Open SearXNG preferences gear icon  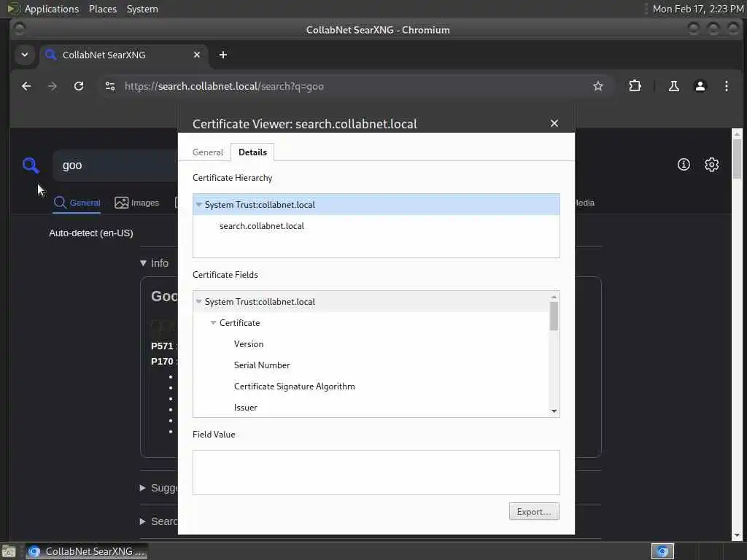[711, 165]
